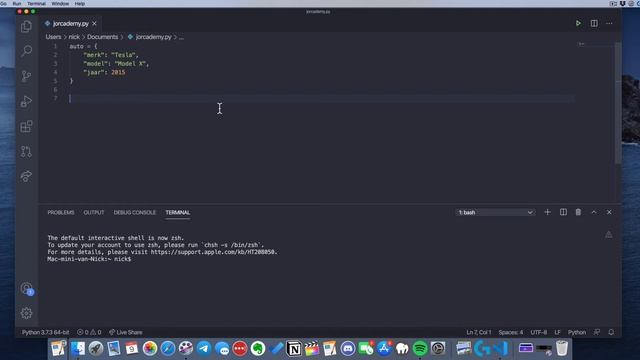Open the Search view in the activity bar
The width and height of the screenshot is (640, 360).
26,51
